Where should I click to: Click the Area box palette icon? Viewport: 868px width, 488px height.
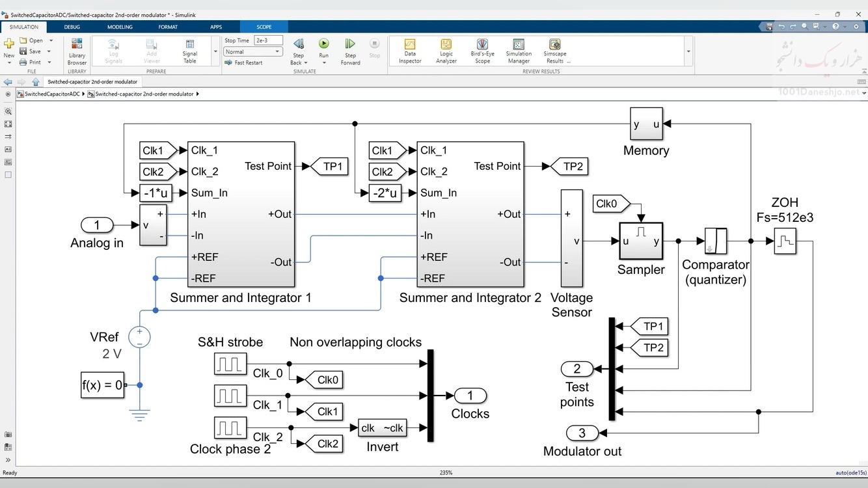point(8,174)
